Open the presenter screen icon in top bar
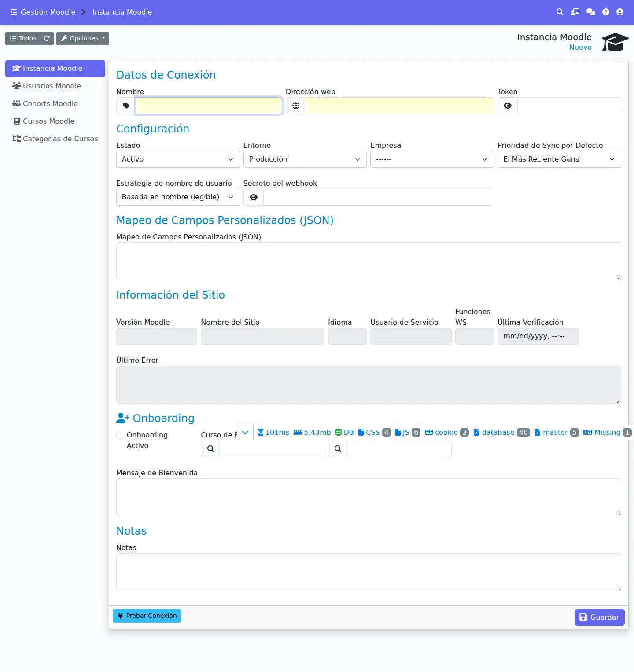The height and width of the screenshot is (672, 634). pos(575,12)
